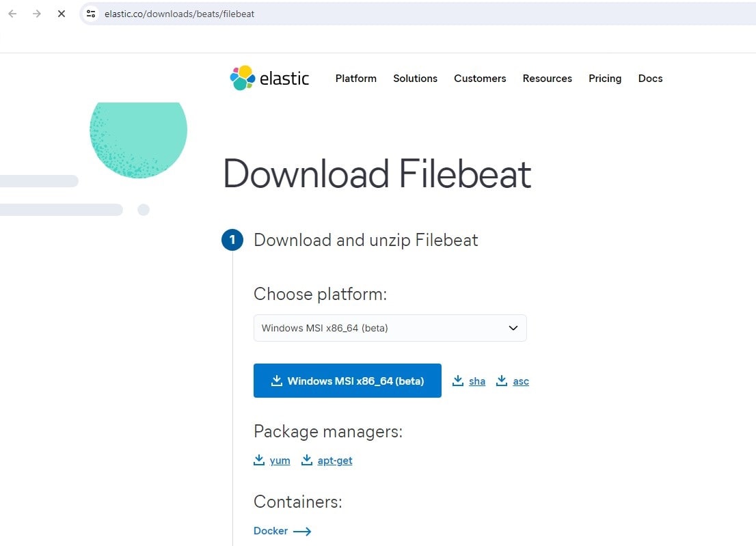Open the Solutions menu
756x546 pixels.
[x=415, y=79]
